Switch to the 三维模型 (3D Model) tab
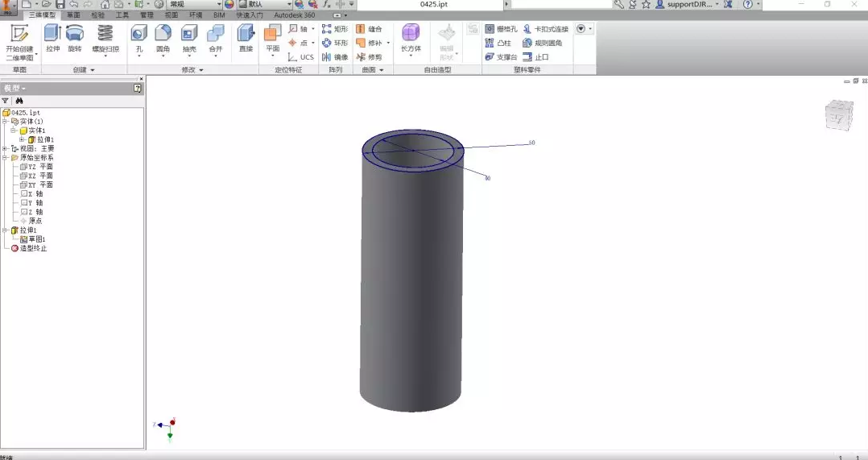The image size is (868, 460). click(x=42, y=15)
